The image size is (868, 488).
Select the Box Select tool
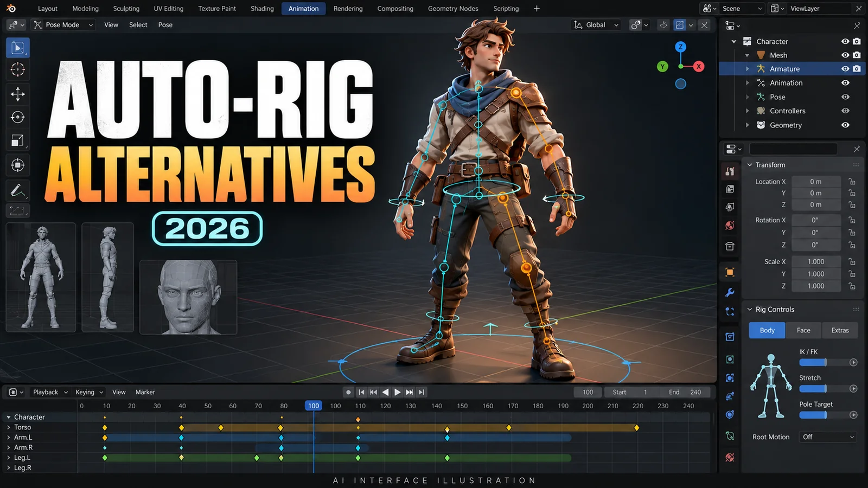[x=18, y=48]
